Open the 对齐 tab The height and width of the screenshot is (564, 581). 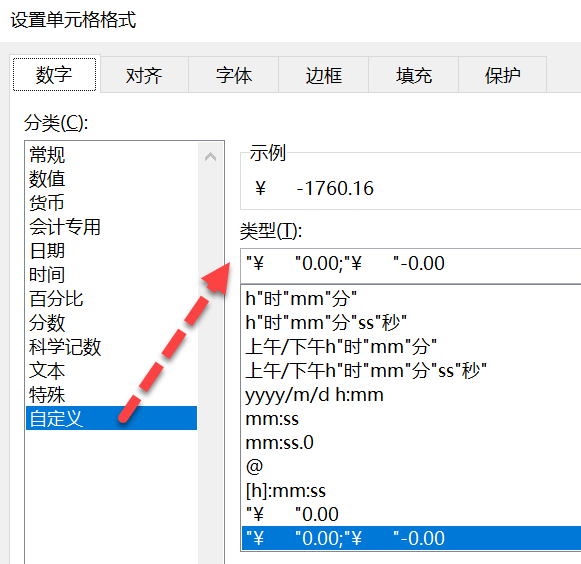(144, 75)
